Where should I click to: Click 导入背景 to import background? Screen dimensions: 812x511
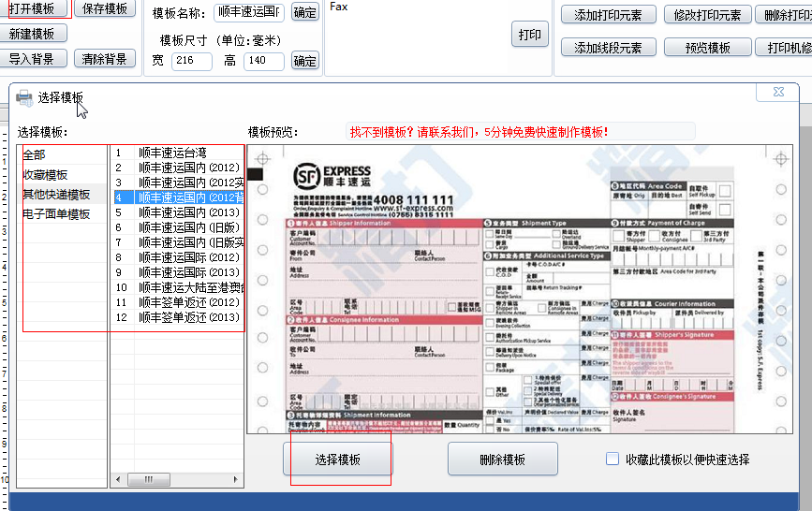coord(34,59)
